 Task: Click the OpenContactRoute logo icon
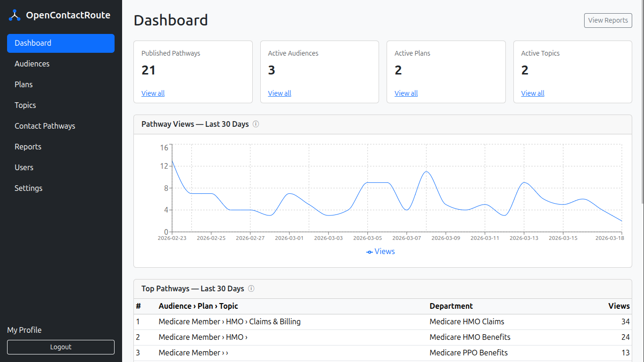click(x=15, y=15)
